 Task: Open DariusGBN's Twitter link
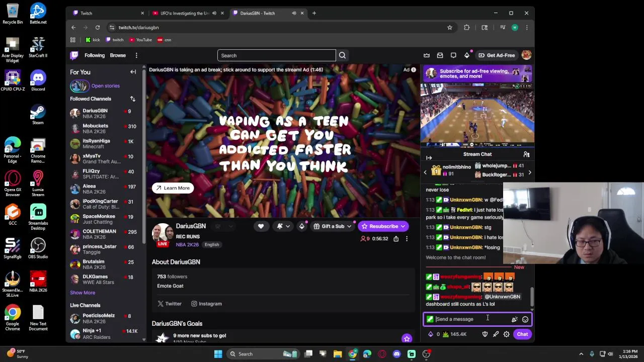coord(170,304)
